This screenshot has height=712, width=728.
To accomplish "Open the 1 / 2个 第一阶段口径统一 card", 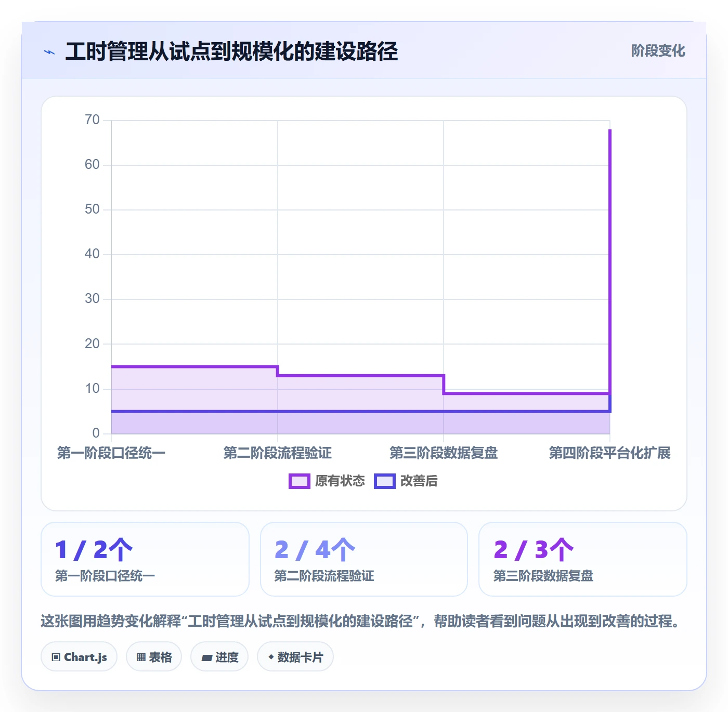I will 145,559.
